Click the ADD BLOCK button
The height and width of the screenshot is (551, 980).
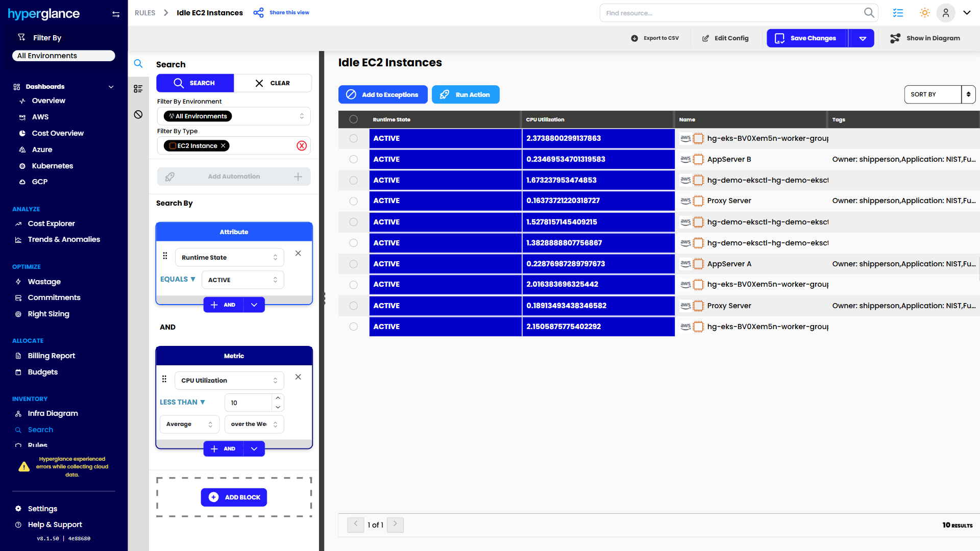tap(234, 497)
